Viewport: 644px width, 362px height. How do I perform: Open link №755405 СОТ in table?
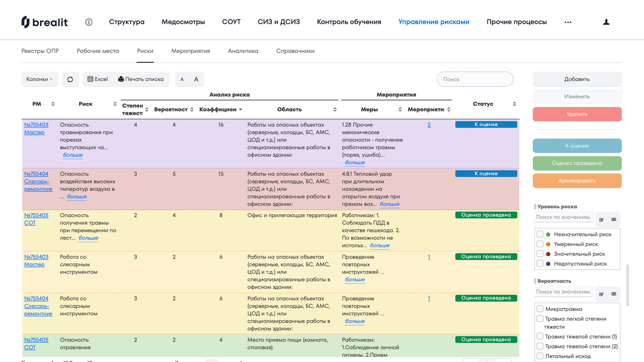click(36, 215)
